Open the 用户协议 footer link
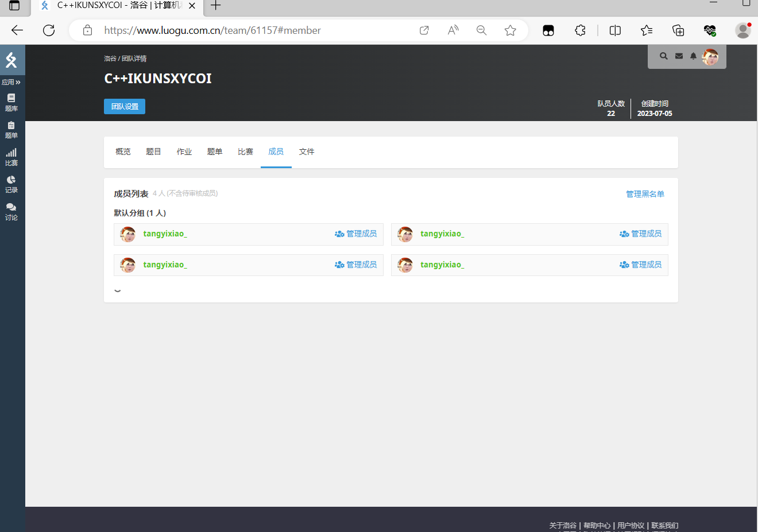This screenshot has height=532, width=758. pyautogui.click(x=631, y=526)
